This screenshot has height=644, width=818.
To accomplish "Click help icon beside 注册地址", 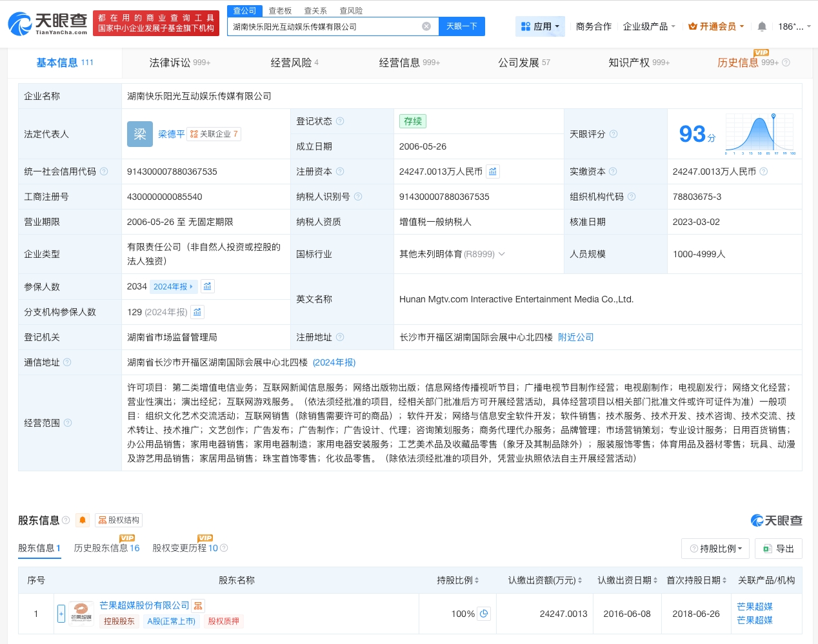I will (x=340, y=337).
